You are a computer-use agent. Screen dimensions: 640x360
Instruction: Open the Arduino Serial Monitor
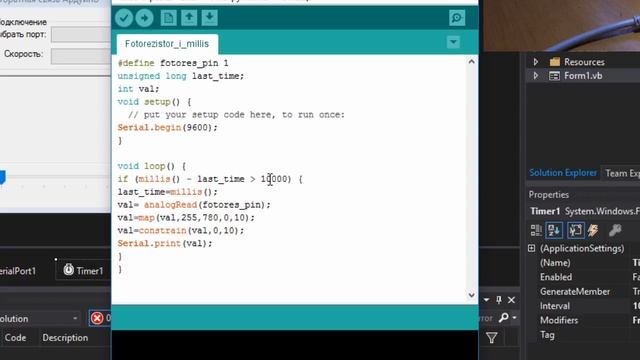pyautogui.click(x=457, y=18)
